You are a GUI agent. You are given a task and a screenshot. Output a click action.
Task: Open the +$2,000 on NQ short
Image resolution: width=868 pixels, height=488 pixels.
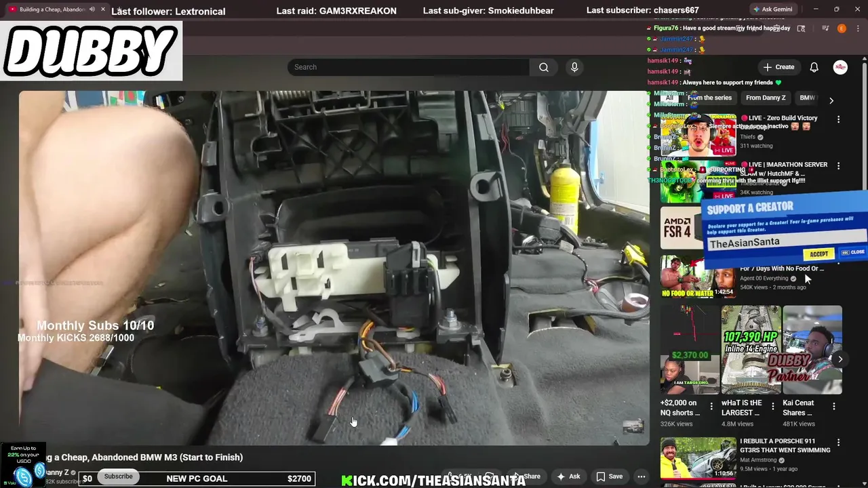690,350
